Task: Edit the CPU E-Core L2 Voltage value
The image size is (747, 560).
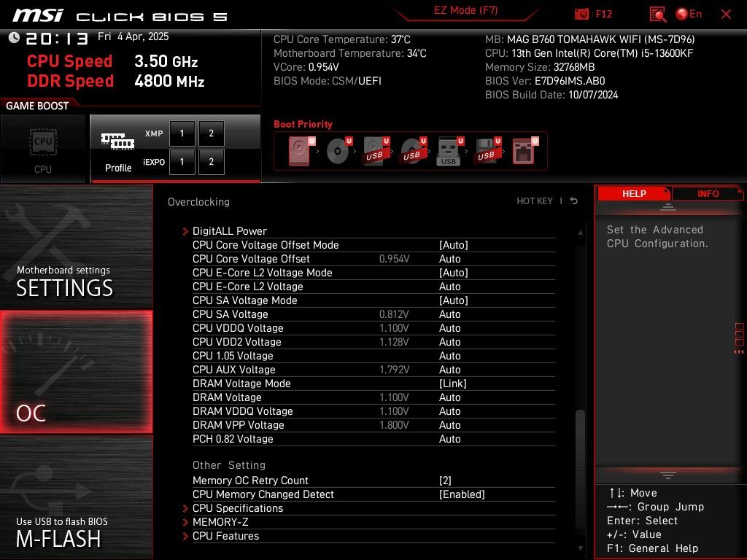Action: tap(449, 286)
